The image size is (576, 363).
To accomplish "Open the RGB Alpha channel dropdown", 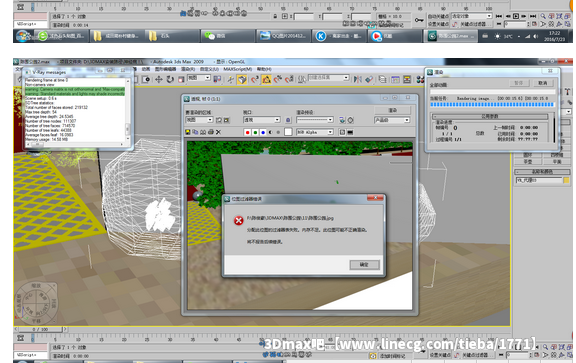I will 315,132.
